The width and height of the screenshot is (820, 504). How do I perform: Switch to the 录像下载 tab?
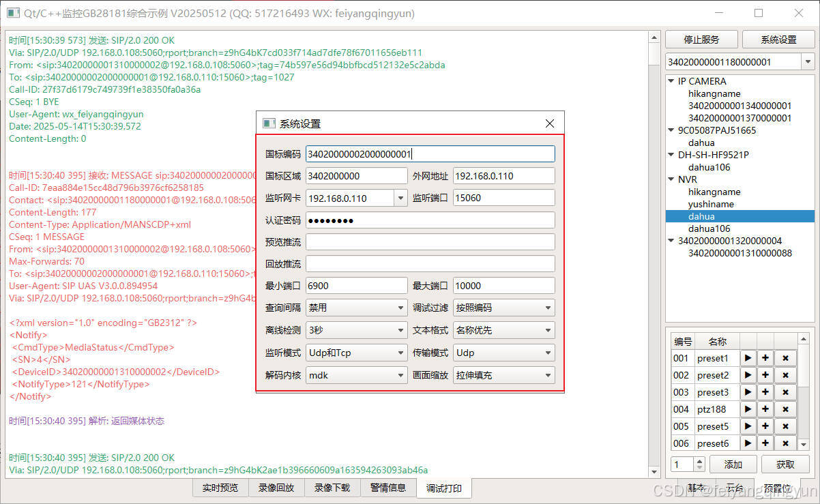[x=332, y=488]
